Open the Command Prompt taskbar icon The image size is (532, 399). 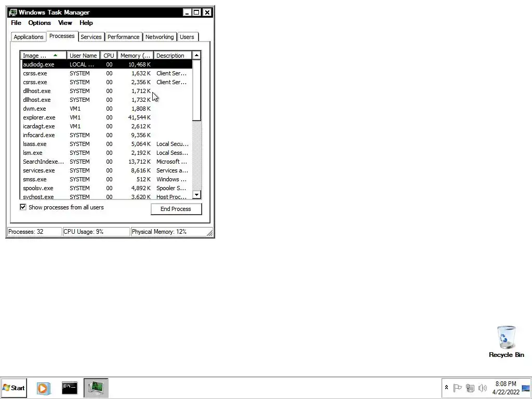click(x=70, y=388)
